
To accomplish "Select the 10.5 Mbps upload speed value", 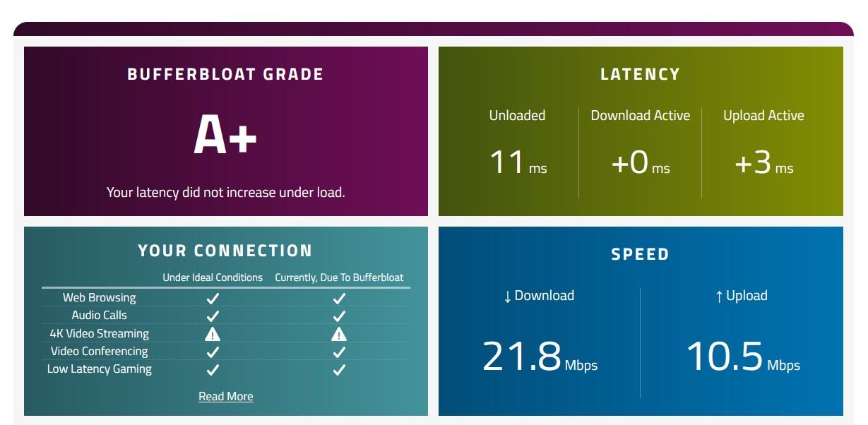I will pyautogui.click(x=743, y=357).
